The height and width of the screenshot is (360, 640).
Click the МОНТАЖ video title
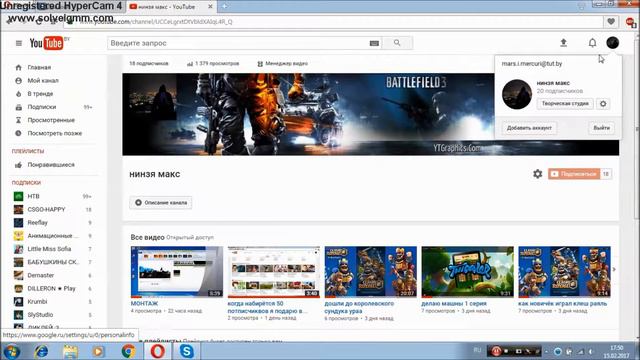click(x=144, y=304)
